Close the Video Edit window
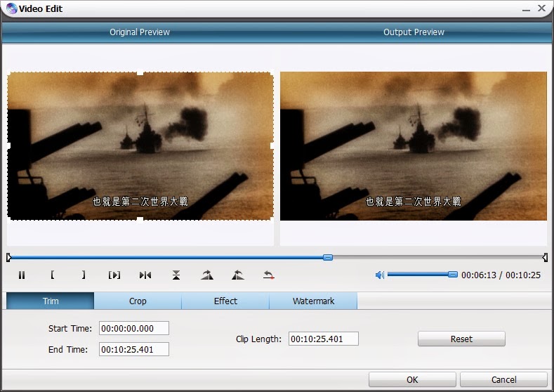 tap(541, 8)
